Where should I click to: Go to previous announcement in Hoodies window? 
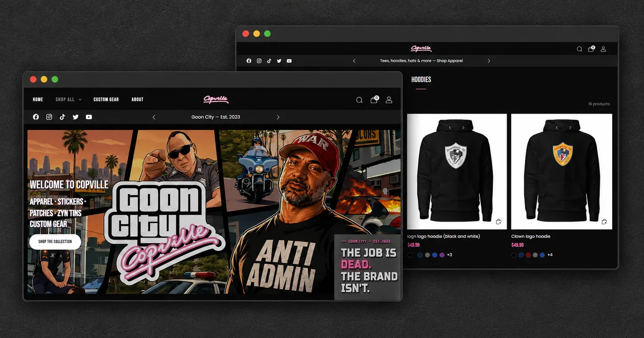tap(354, 61)
